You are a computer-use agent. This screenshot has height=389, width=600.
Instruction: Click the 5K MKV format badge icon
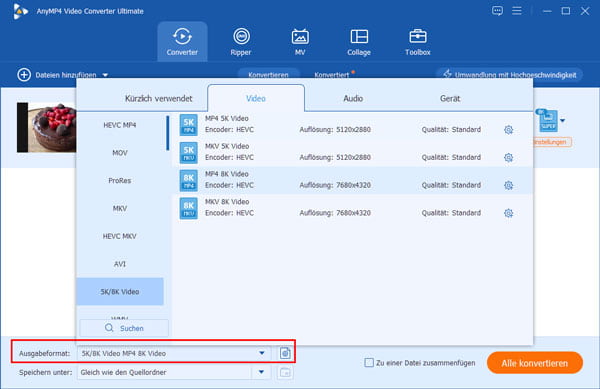pyautogui.click(x=189, y=153)
